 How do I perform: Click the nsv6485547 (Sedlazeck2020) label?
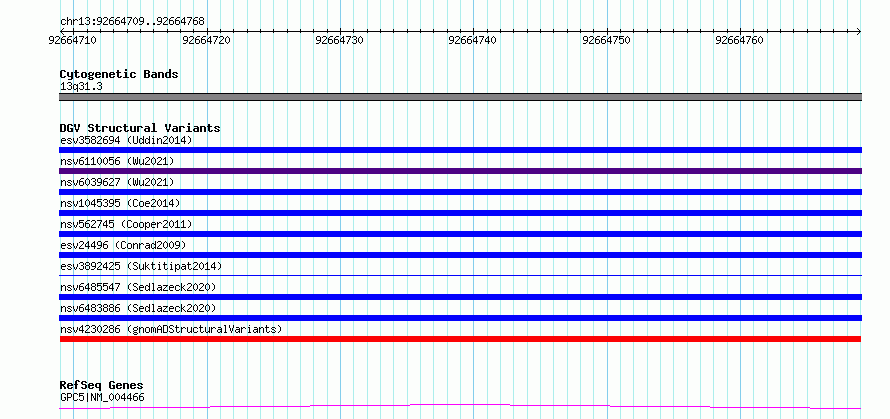[x=138, y=287]
